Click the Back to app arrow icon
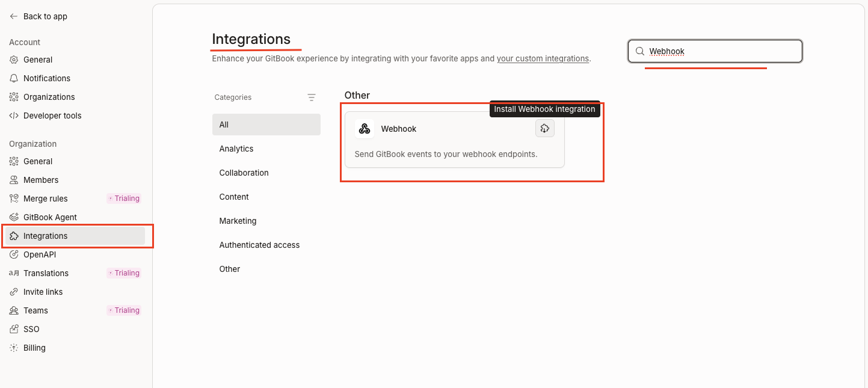This screenshot has width=868, height=388. pos(14,16)
